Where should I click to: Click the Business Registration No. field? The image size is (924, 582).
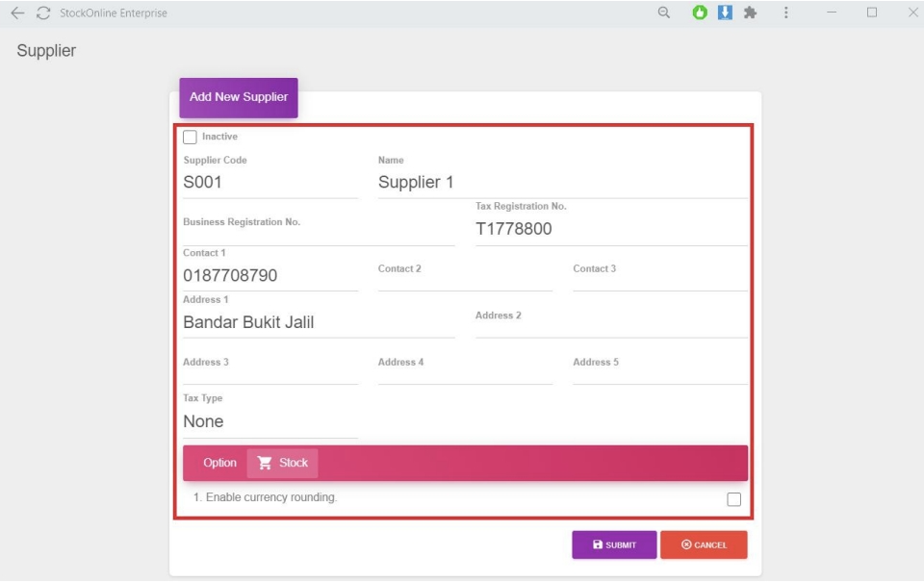[x=318, y=229]
